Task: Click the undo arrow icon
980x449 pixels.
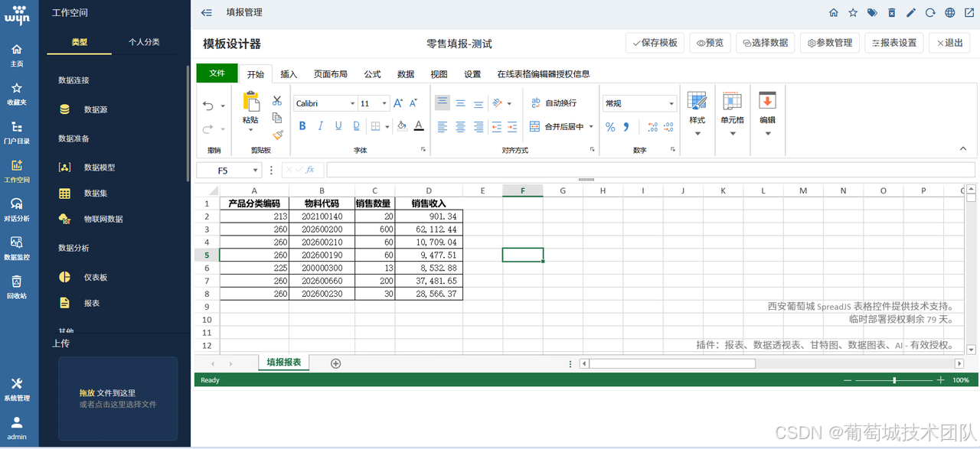Action: [x=208, y=106]
